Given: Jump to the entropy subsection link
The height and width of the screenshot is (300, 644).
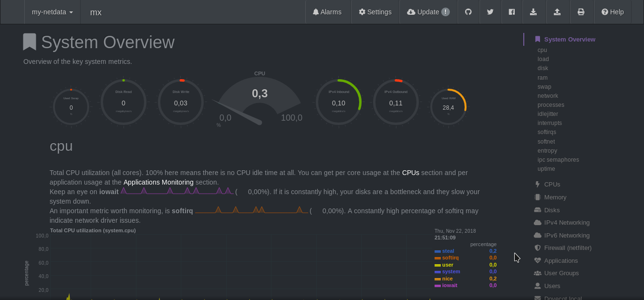Looking at the screenshot, I should [x=547, y=151].
